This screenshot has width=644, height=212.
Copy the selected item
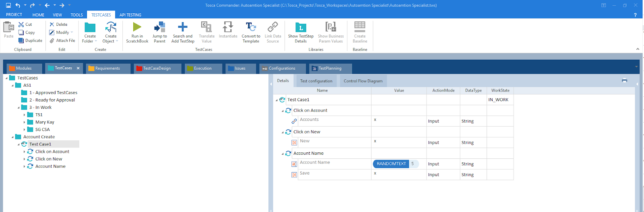27,32
